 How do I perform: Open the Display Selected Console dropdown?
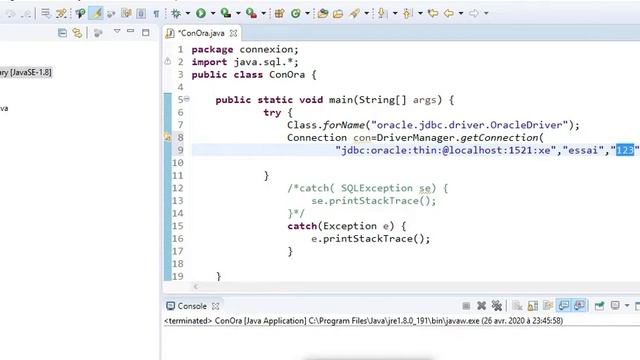(627, 306)
